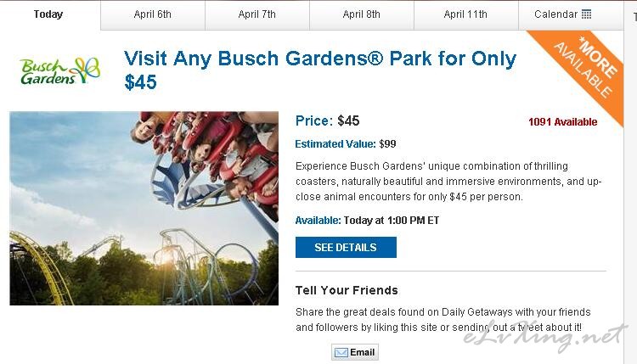The height and width of the screenshot is (364, 637).
Task: Click the Estimated Value: $99 text
Action: click(346, 144)
